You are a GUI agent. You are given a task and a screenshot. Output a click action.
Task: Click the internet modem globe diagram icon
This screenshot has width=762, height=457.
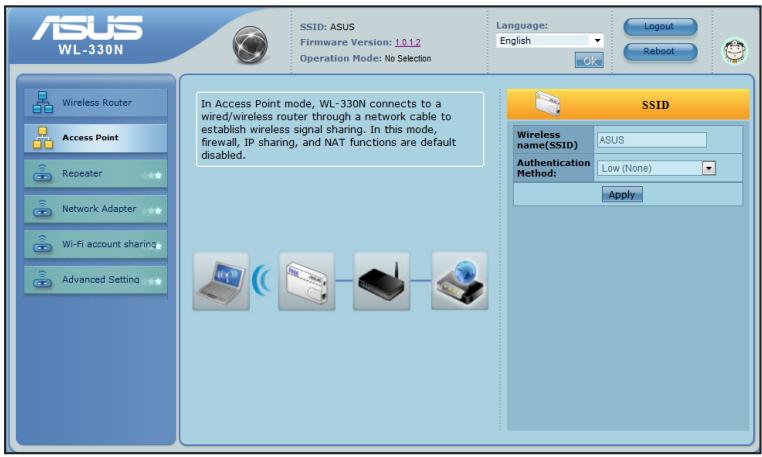coord(460,281)
